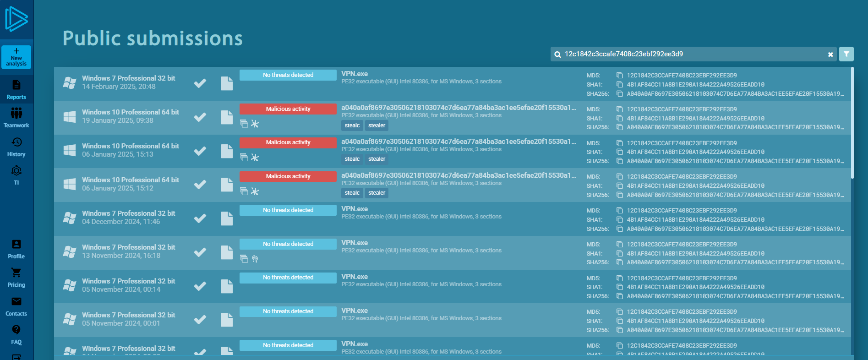Open VPN.exe from 04 December 2024

[355, 209]
